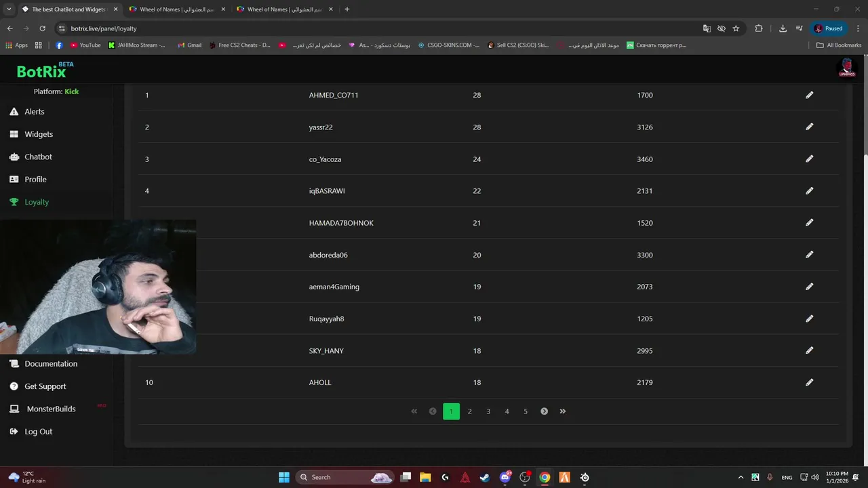Viewport: 868px width, 488px height.
Task: Edit the AHMED_CO711 row with the pencil icon
Action: click(809, 95)
